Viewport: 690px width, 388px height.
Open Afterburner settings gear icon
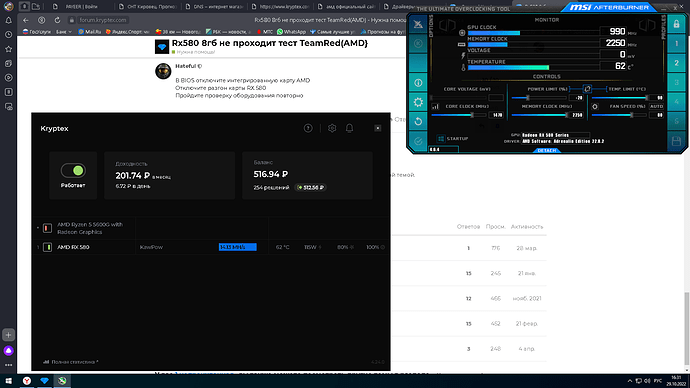(x=418, y=102)
